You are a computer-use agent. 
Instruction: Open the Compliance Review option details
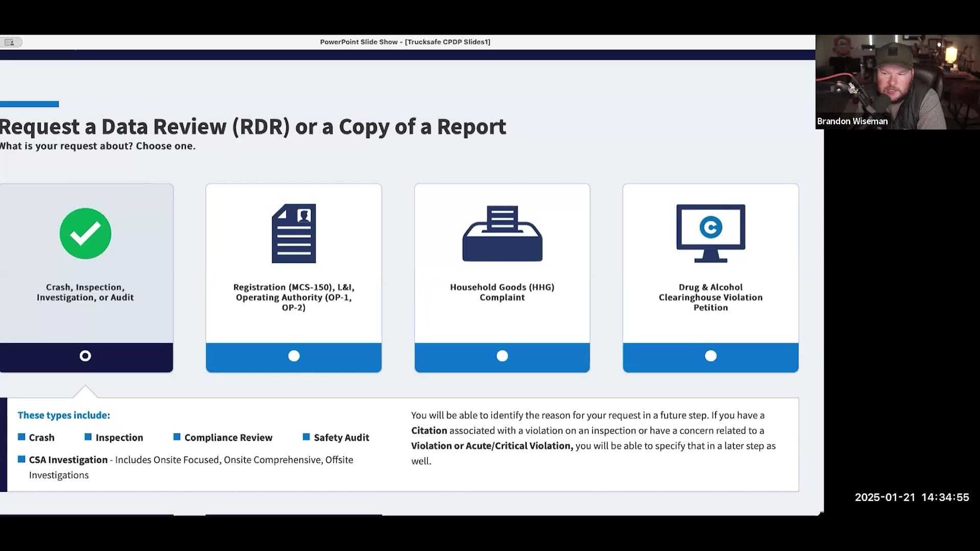228,437
